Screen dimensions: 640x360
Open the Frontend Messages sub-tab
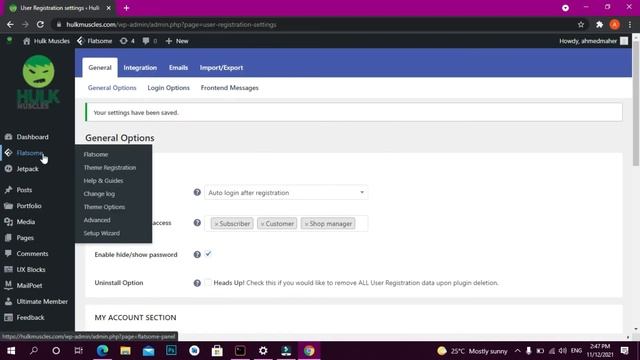pyautogui.click(x=229, y=88)
